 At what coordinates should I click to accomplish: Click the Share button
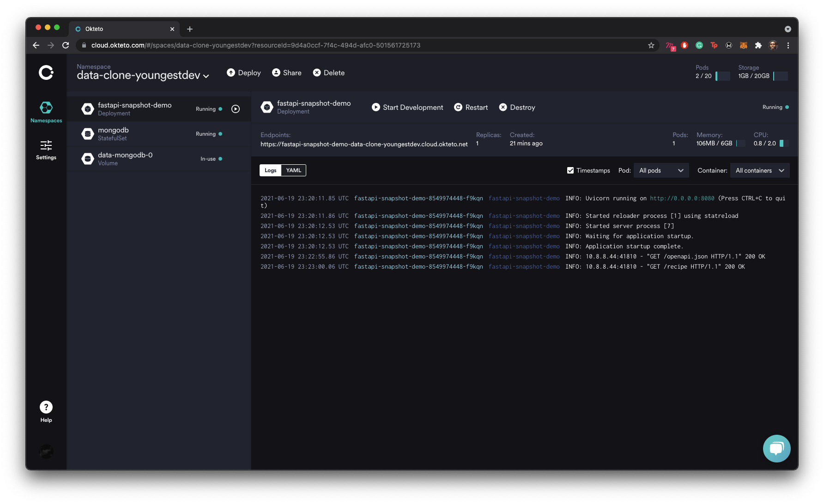(287, 73)
